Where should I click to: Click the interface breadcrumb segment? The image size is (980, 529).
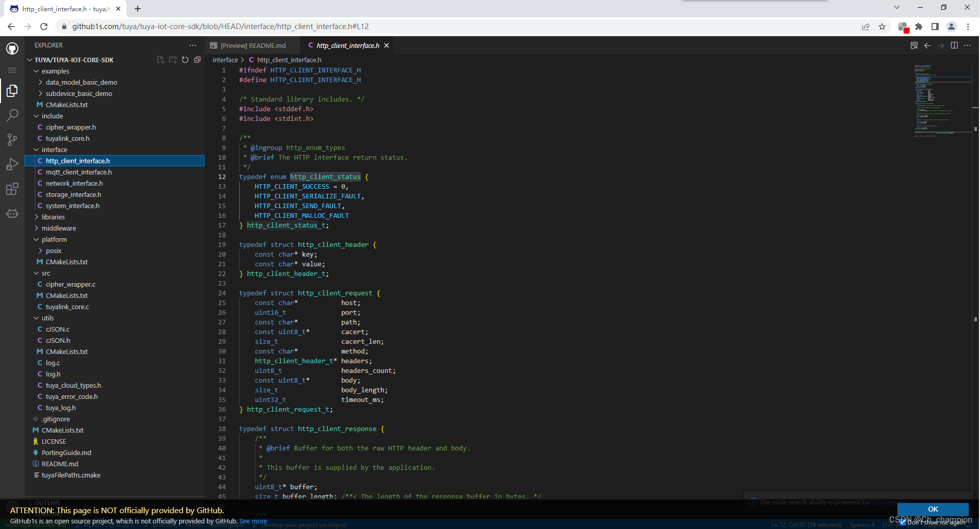pyautogui.click(x=225, y=60)
